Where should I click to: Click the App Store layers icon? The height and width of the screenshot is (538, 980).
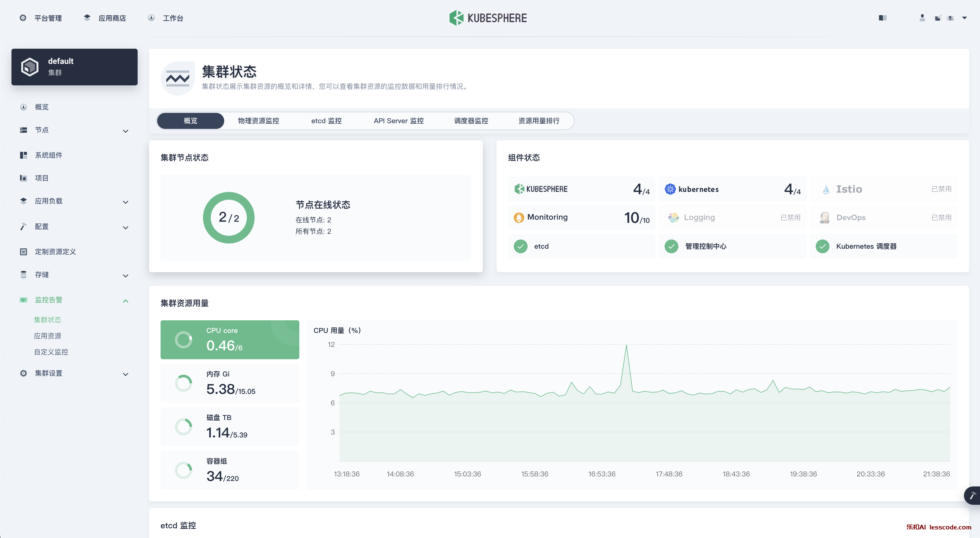point(87,18)
